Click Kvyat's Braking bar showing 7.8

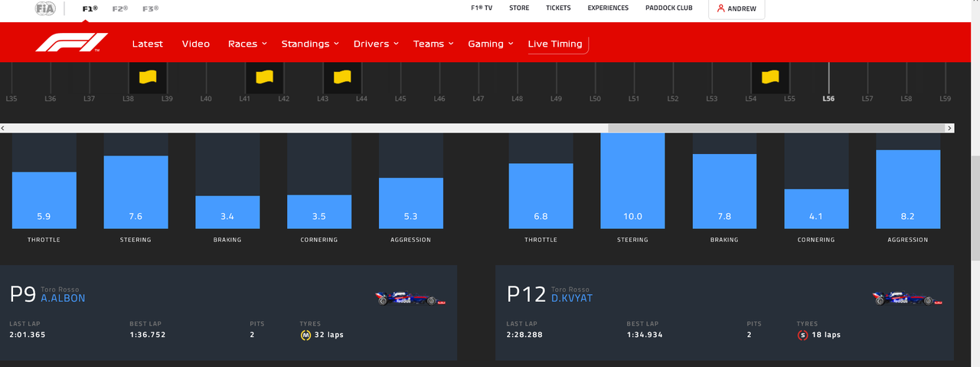pyautogui.click(x=724, y=192)
